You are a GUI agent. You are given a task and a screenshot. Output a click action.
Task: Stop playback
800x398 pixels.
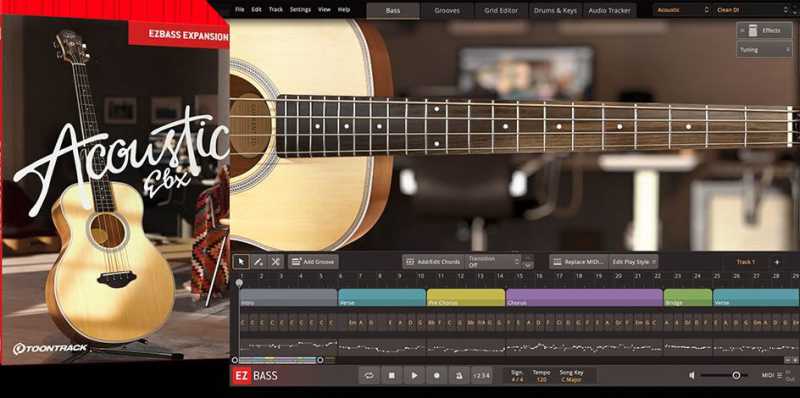tap(391, 376)
